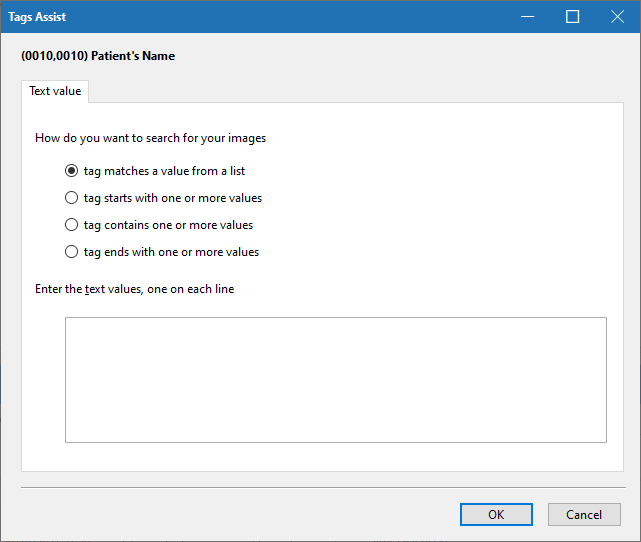Enable the 'tag contains one or more values' radio button

click(71, 225)
